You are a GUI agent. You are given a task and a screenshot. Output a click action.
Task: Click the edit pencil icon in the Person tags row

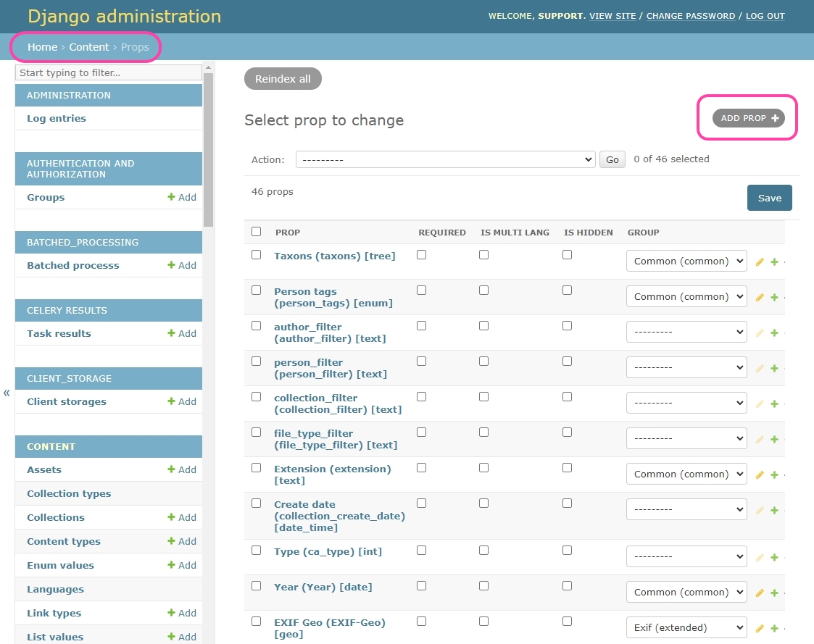point(760,297)
